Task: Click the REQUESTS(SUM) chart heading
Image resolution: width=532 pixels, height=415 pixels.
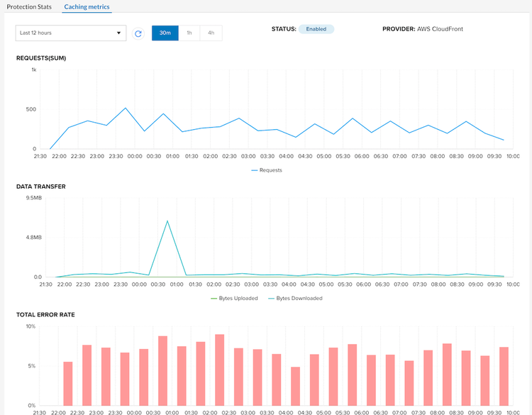Action: point(41,58)
